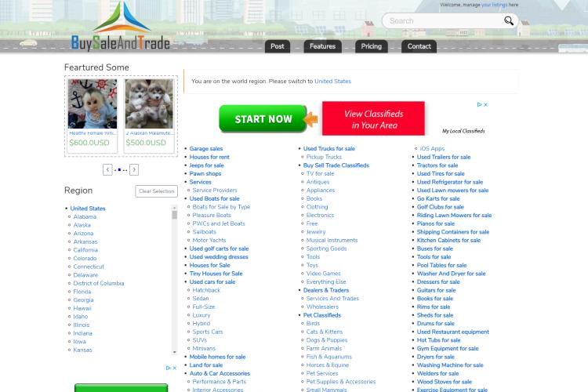This screenshot has width=588, height=392.
Task: Open PWCs and Jet Boats subcategory
Action: pyautogui.click(x=218, y=223)
